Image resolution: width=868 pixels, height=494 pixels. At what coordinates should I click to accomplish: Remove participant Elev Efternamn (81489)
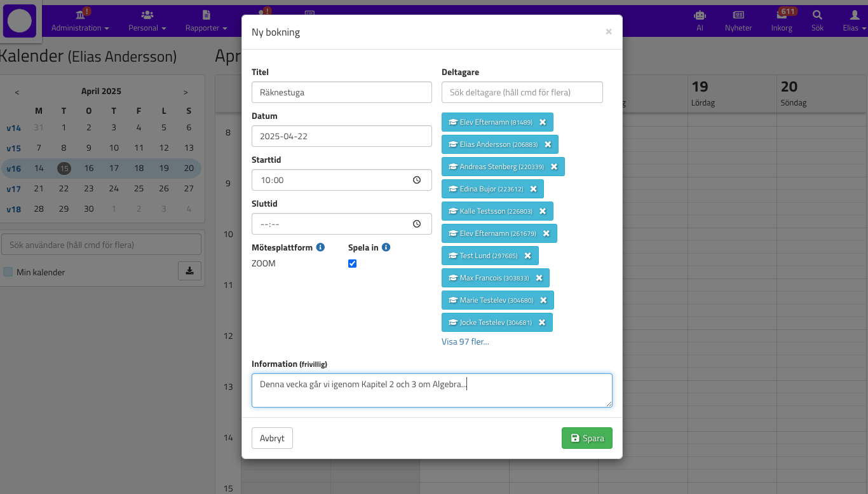coord(543,122)
